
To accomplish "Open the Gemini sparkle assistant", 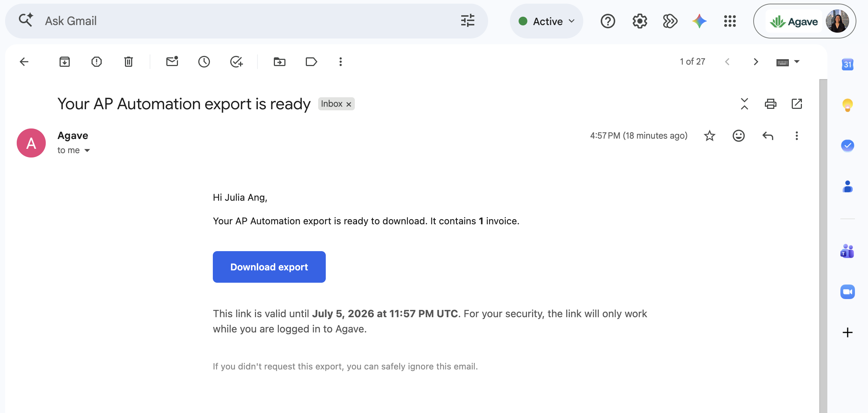I will [699, 21].
